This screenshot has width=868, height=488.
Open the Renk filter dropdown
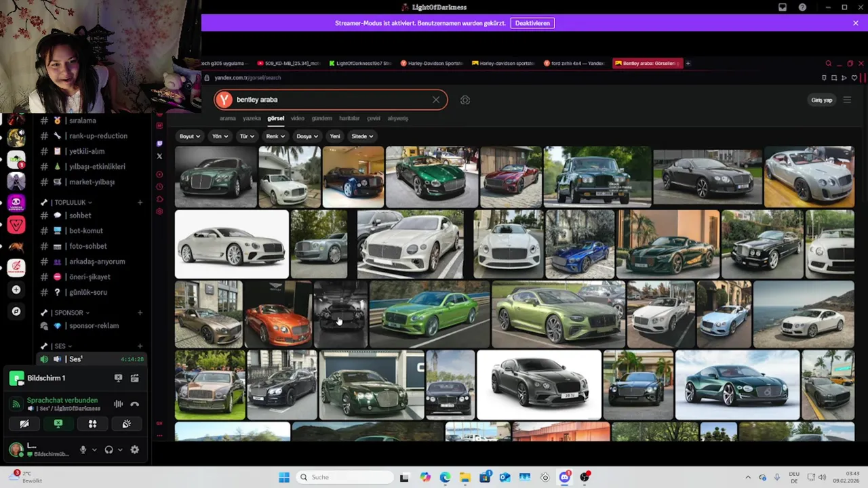275,136
